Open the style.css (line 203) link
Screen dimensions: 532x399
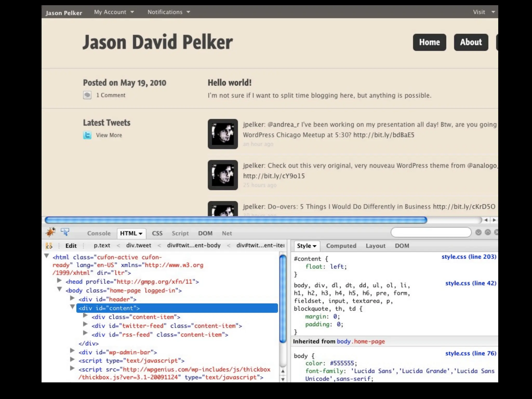pyautogui.click(x=469, y=257)
